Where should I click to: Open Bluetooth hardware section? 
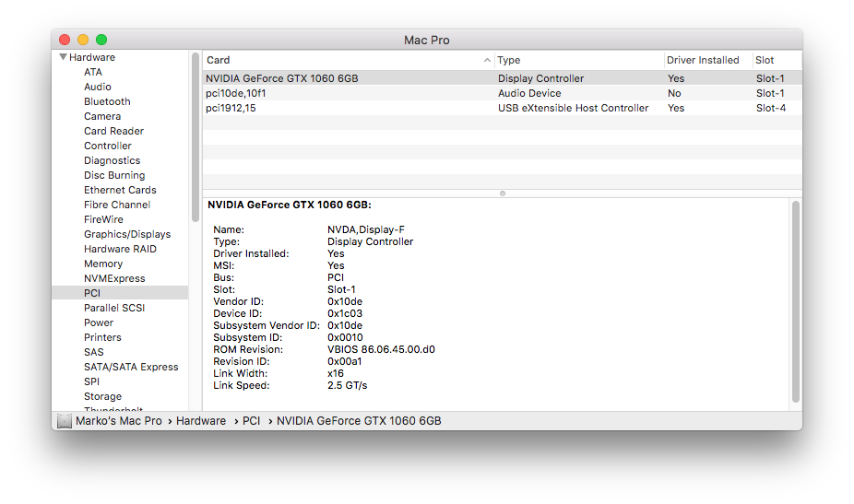(107, 101)
